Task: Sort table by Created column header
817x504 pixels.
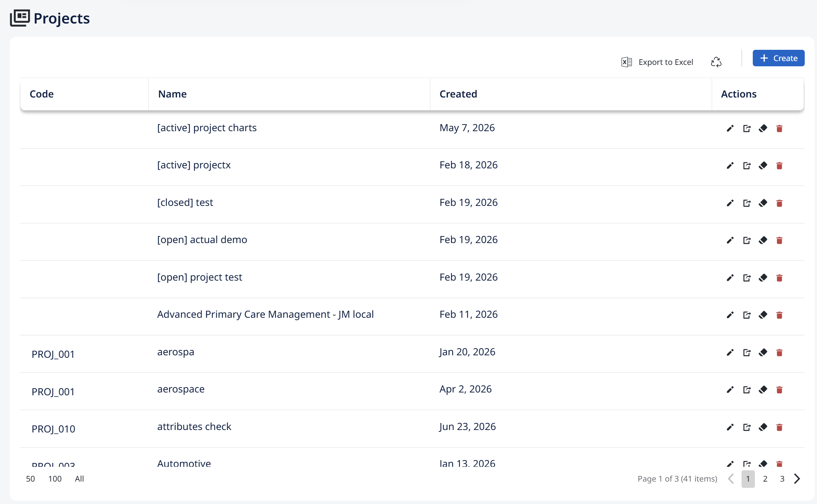Action: click(458, 94)
